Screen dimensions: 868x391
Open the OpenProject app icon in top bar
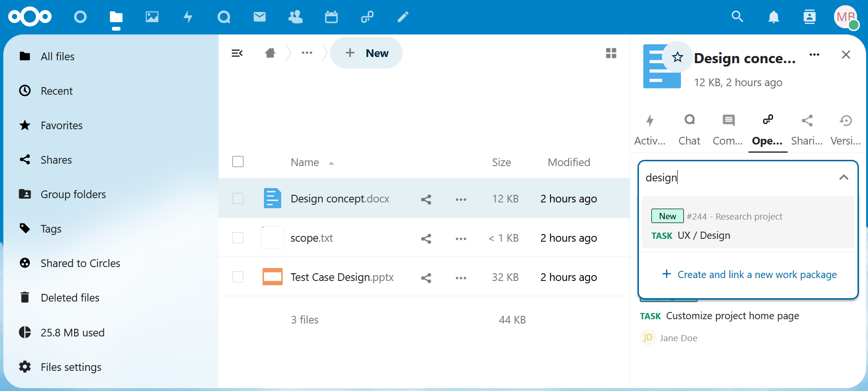[x=367, y=17]
